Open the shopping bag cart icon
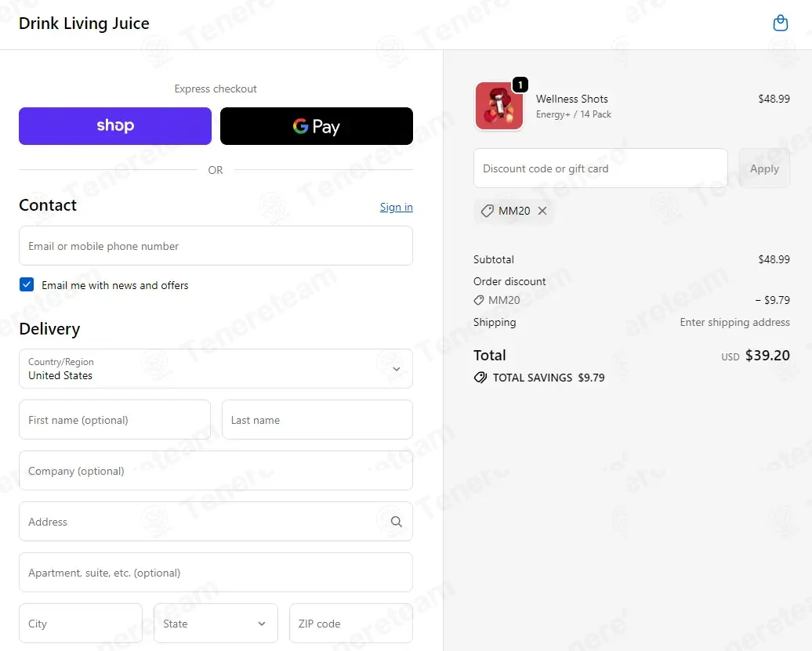This screenshot has height=651, width=812. 780,24
